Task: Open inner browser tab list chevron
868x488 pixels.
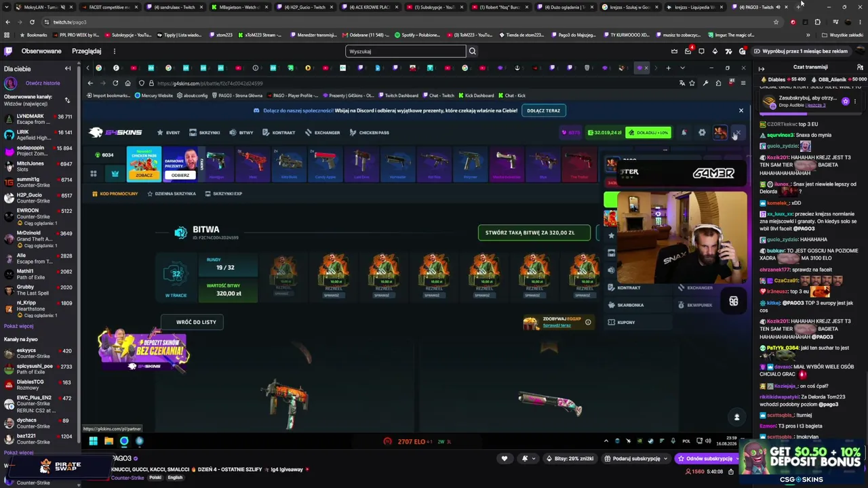Action: [x=682, y=68]
